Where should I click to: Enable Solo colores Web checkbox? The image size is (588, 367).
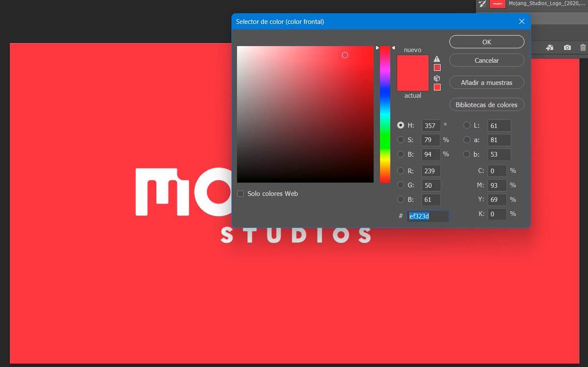tap(240, 194)
